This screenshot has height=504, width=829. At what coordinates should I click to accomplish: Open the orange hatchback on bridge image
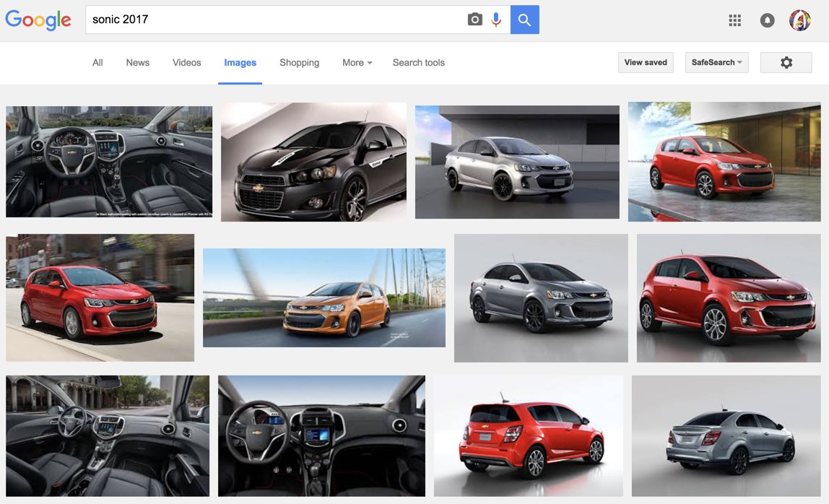pos(324,297)
